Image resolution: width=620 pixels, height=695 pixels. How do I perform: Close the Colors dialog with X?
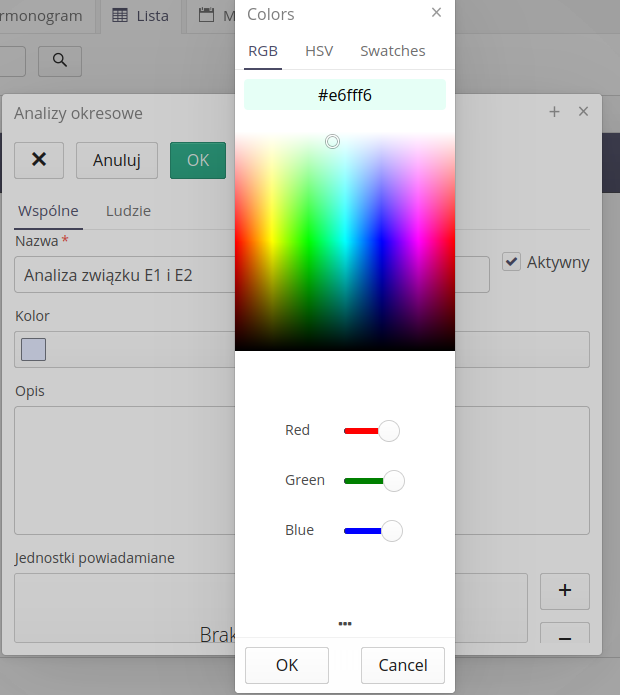(x=436, y=13)
